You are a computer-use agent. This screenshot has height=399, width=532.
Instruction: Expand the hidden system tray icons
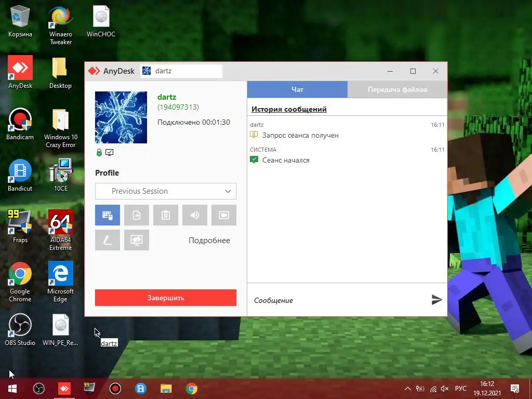pyautogui.click(x=408, y=389)
